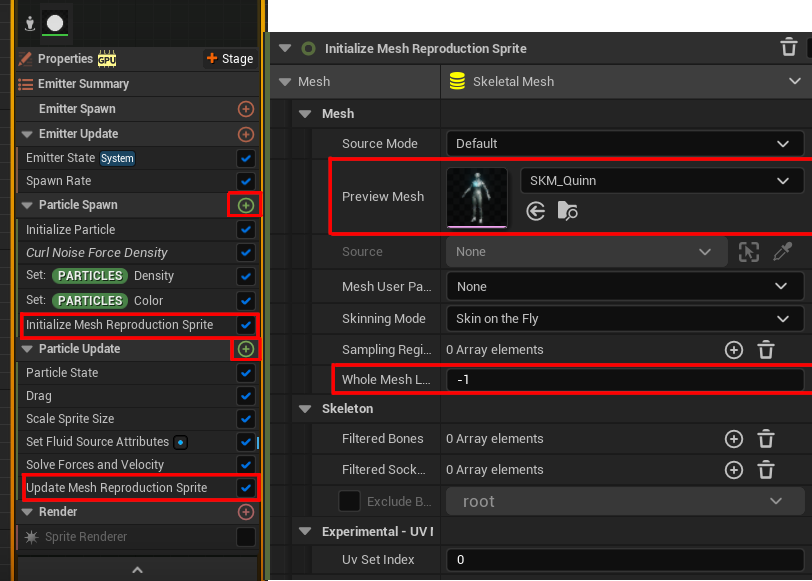812x581 pixels.
Task: Click the Sprite Renderer star icon
Action: click(x=31, y=537)
